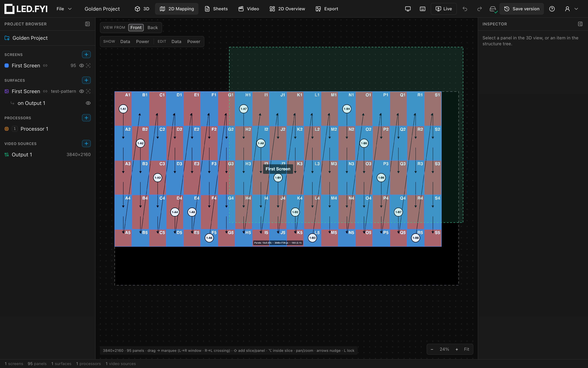
Task: Toggle visibility of First Screen surface
Action: (82, 91)
